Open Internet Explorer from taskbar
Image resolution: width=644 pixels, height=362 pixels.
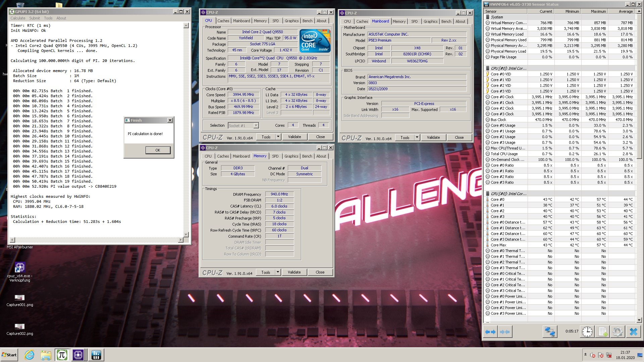tap(30, 355)
